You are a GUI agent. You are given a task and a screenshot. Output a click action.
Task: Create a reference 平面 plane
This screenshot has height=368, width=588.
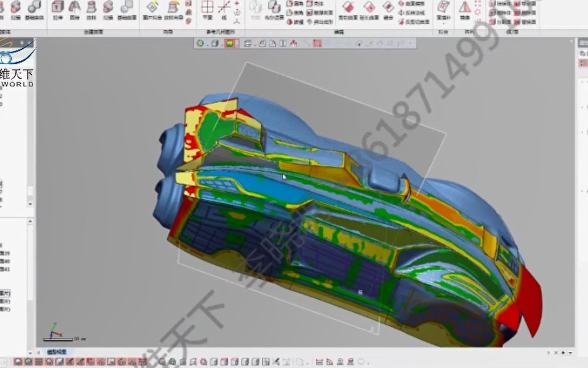tap(207, 10)
